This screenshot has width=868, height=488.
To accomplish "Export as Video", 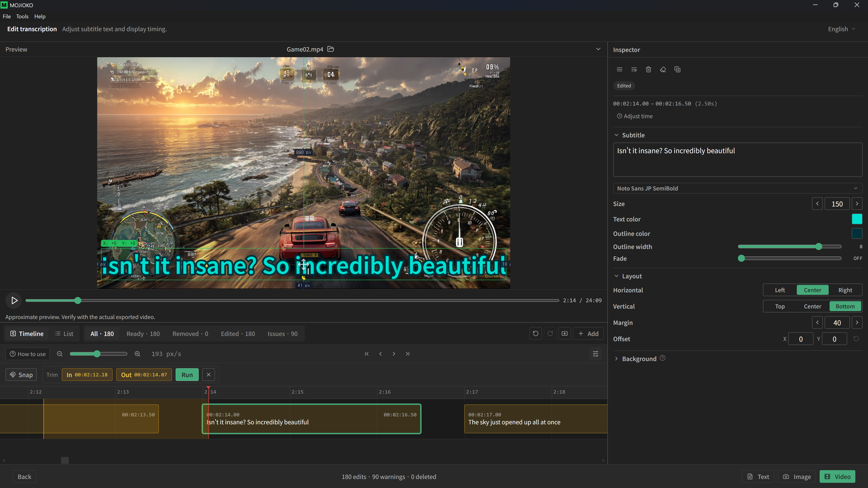I will click(x=837, y=476).
